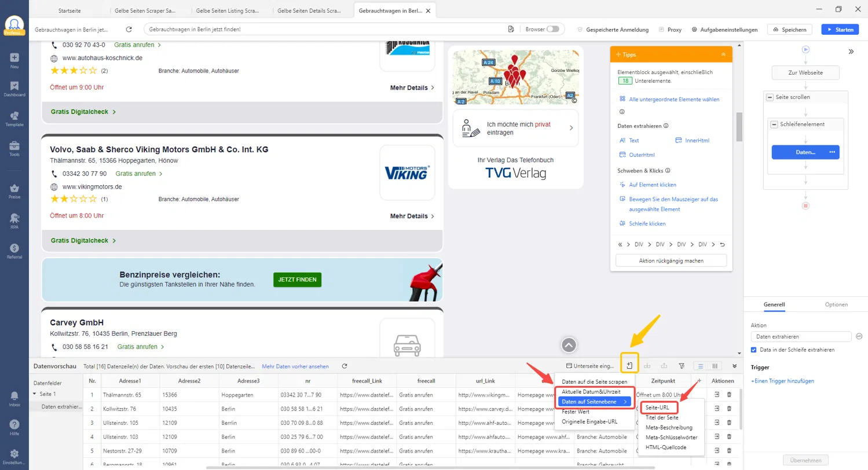This screenshot has height=470, width=868.
Task: Open the Optionen tab in the action panel
Action: [x=837, y=304]
